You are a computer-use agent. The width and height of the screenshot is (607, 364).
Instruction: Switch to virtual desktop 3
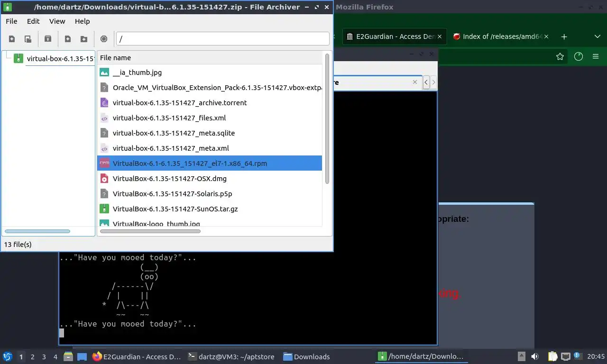click(x=44, y=357)
